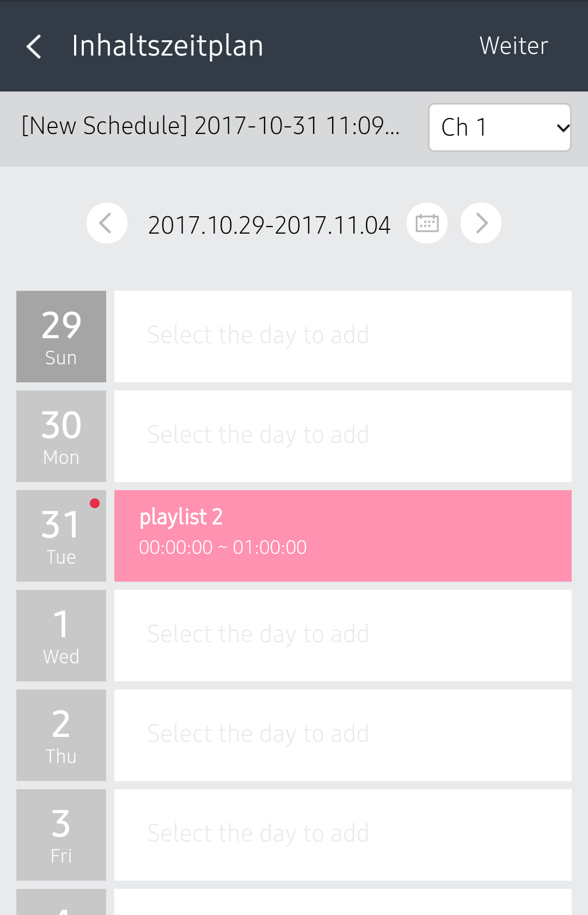The width and height of the screenshot is (588, 915).
Task: Select Wednesday 1 day tile
Action: coord(61,636)
